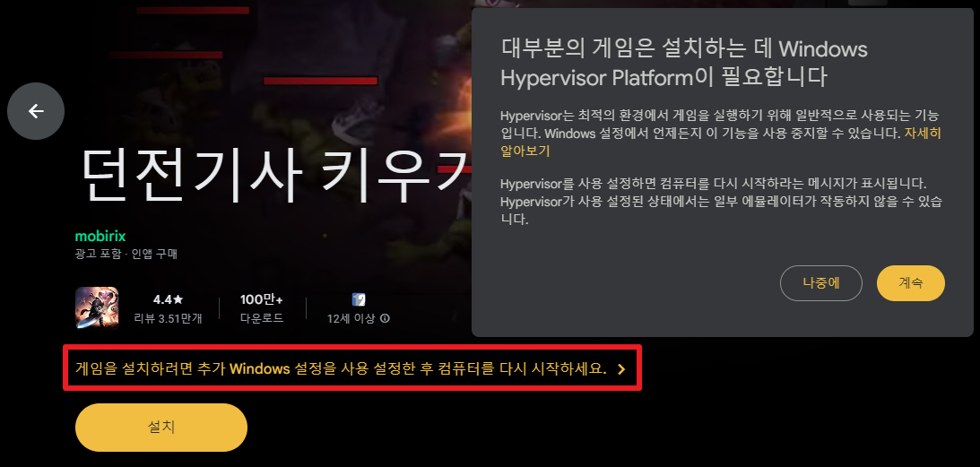Image resolution: width=980 pixels, height=467 pixels.
Task: Click the game app icon thumbnail
Action: [x=97, y=307]
